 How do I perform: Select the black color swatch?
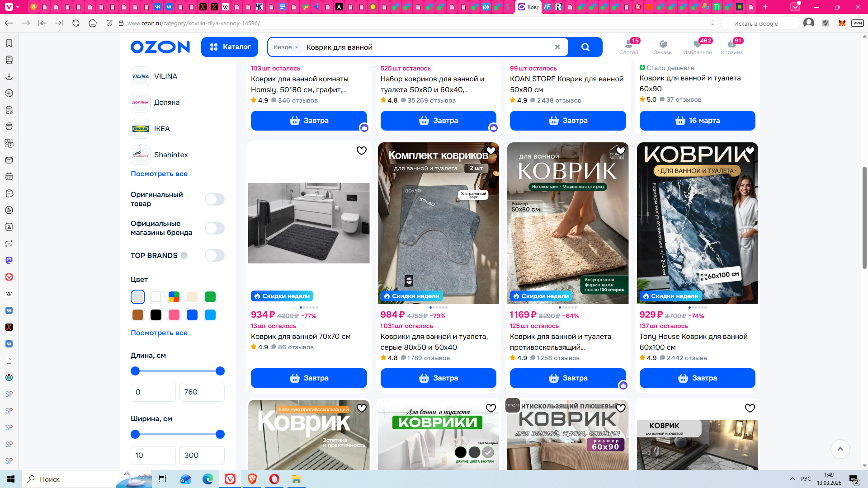pos(156,315)
